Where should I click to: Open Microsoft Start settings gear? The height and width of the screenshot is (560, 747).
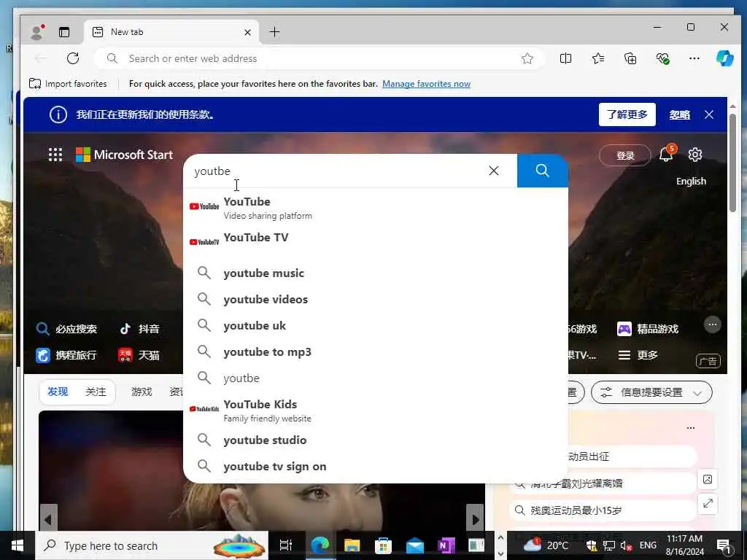(x=695, y=155)
